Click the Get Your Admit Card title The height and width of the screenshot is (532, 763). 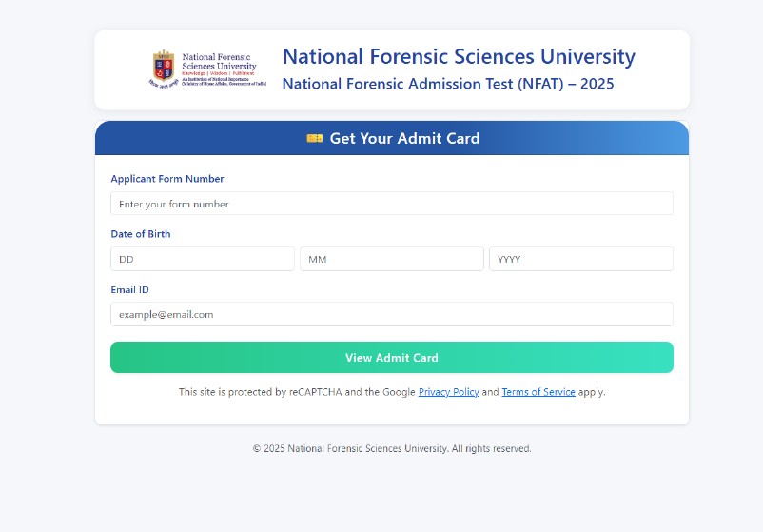(404, 139)
